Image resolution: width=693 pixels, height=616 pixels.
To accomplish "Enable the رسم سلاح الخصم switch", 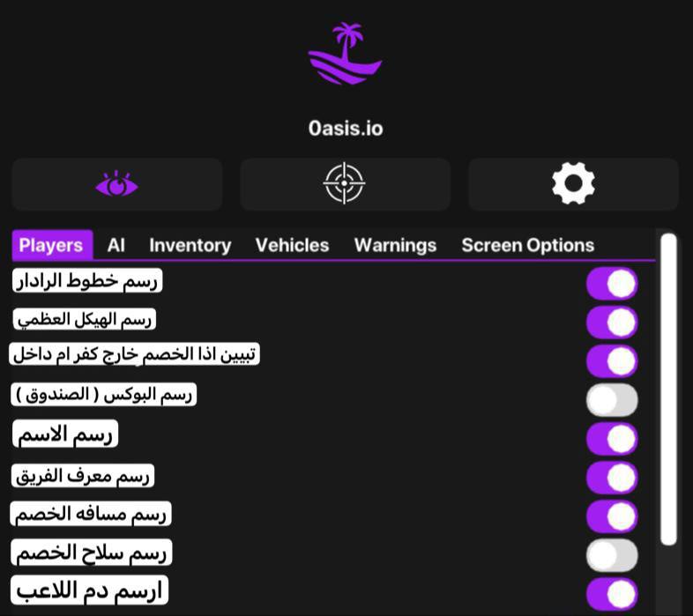I will click(612, 554).
